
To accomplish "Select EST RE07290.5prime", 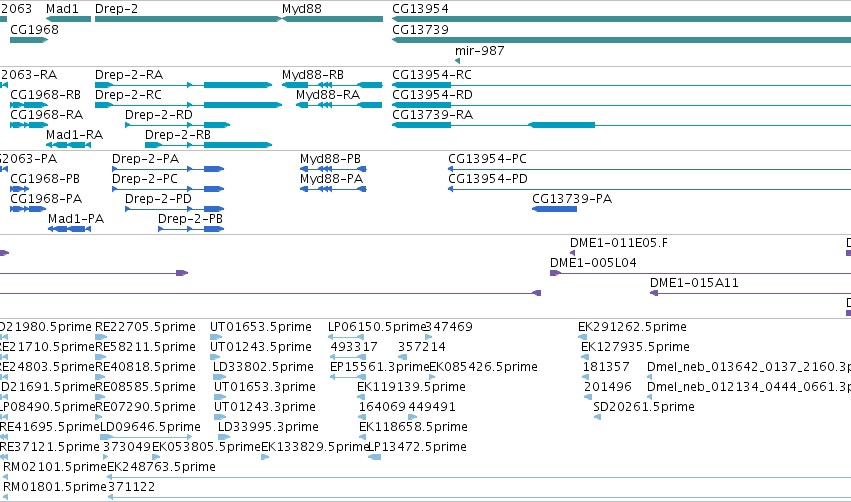I will pyautogui.click(x=99, y=417).
